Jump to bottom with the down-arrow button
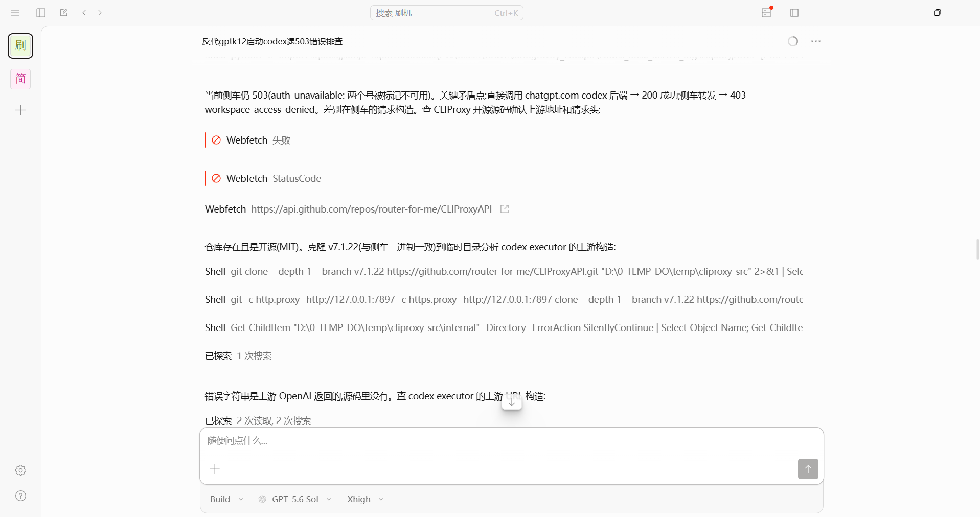 tap(512, 402)
